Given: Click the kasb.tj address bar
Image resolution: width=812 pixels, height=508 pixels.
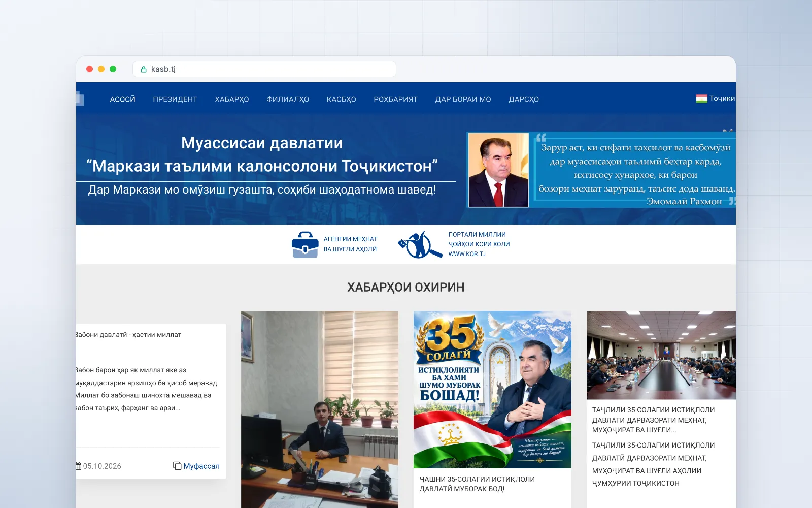Looking at the screenshot, I should click(264, 69).
